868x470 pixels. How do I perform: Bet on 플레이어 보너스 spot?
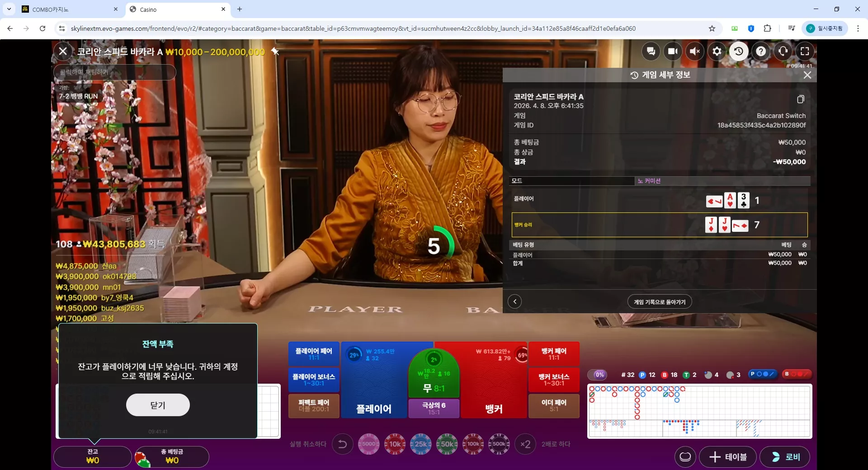click(314, 380)
